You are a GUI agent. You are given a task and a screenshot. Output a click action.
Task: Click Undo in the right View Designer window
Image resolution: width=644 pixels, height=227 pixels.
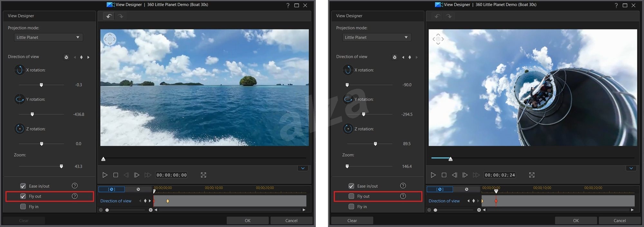(437, 16)
